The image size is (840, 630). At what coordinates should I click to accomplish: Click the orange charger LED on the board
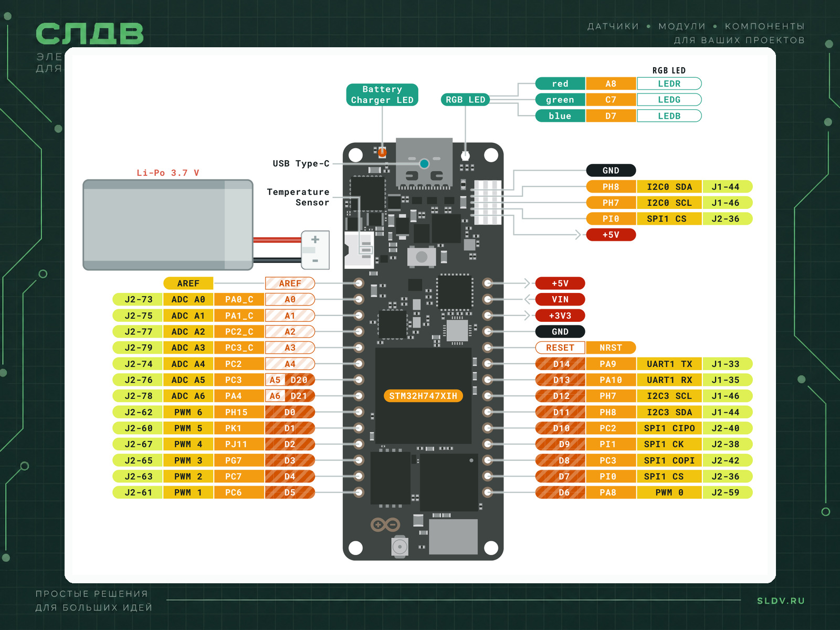pyautogui.click(x=382, y=152)
